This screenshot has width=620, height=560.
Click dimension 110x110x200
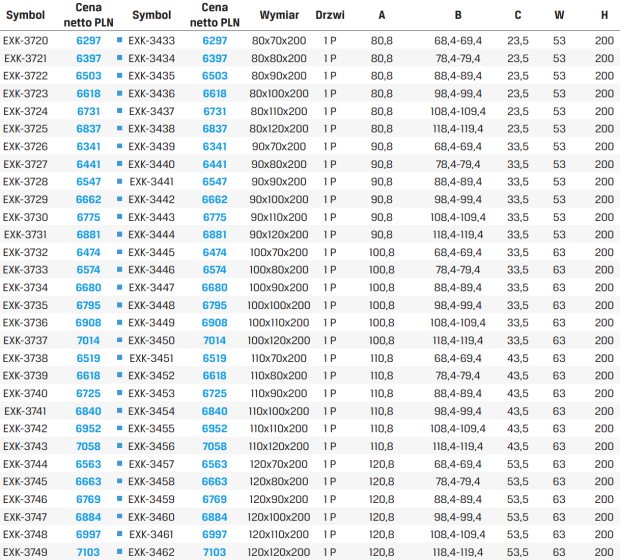click(x=279, y=429)
